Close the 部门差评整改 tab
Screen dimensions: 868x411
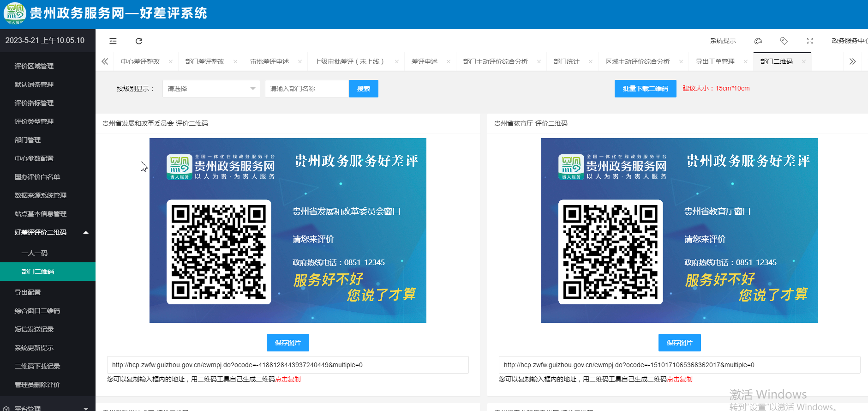click(x=235, y=61)
